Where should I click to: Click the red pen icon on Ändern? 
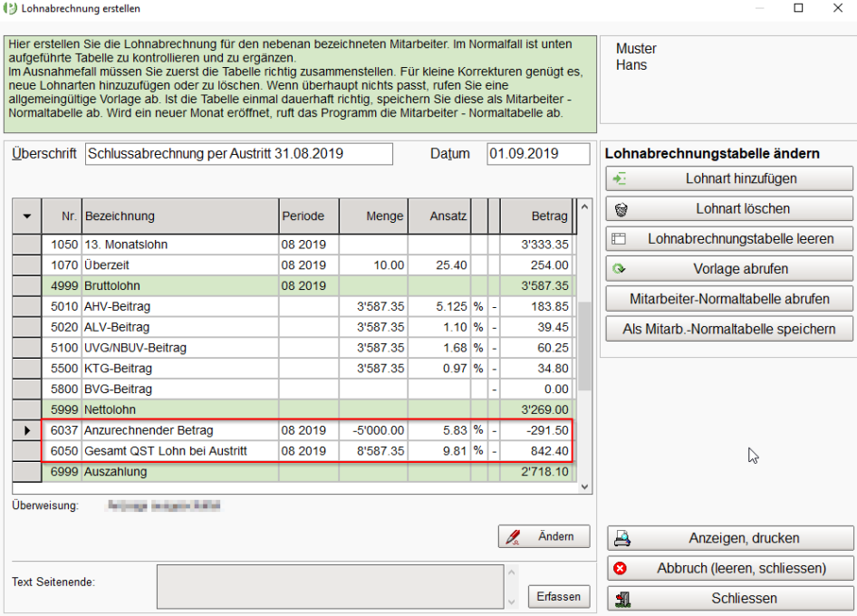pos(512,537)
